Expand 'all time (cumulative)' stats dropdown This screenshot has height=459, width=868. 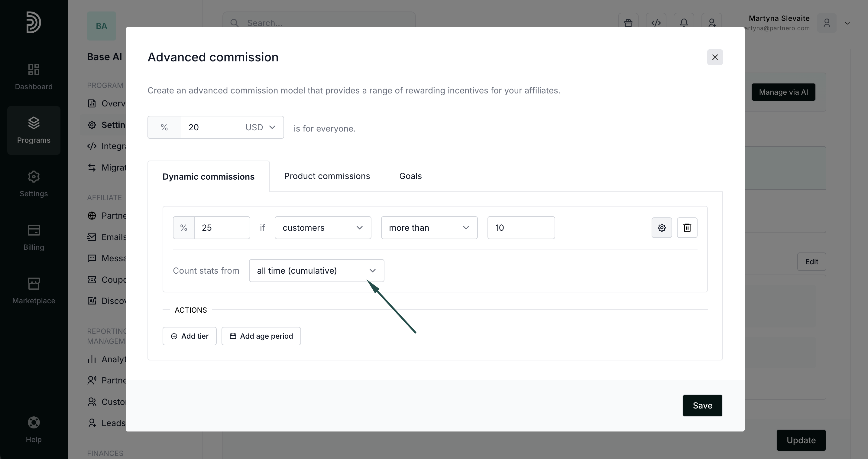(x=316, y=271)
